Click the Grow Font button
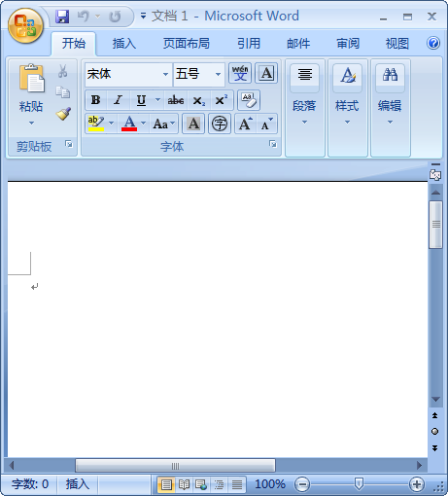Screen dimensions: 448x496 pyautogui.click(x=246, y=124)
